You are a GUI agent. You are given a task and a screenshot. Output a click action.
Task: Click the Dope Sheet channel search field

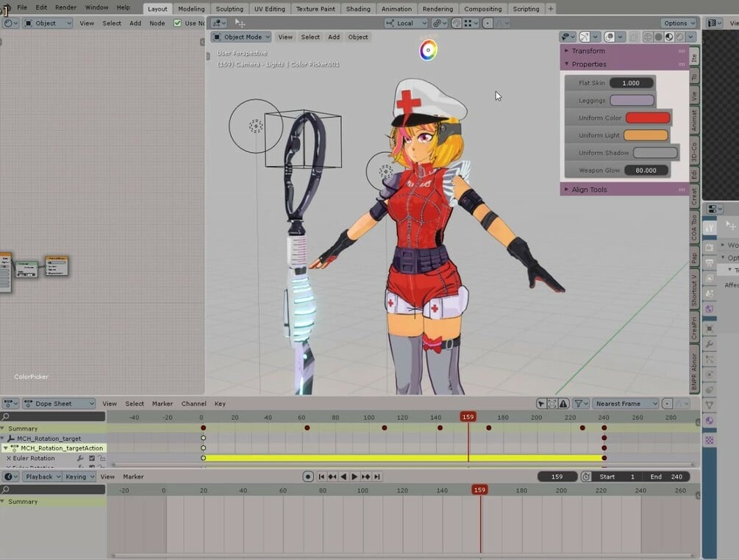coord(53,417)
